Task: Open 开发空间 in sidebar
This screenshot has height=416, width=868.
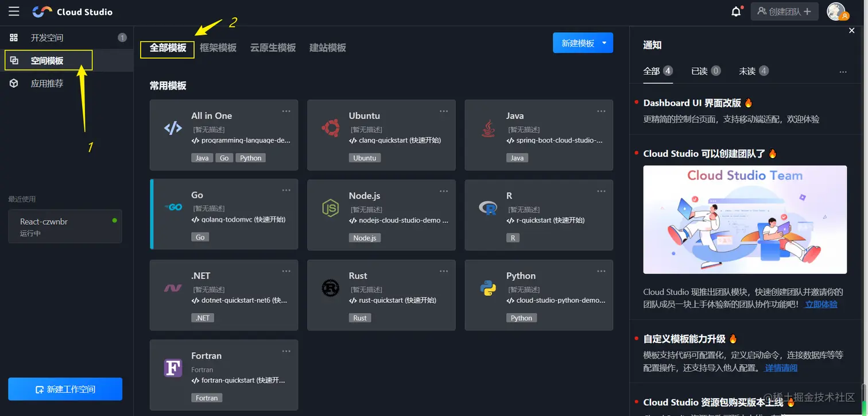Action: point(67,38)
